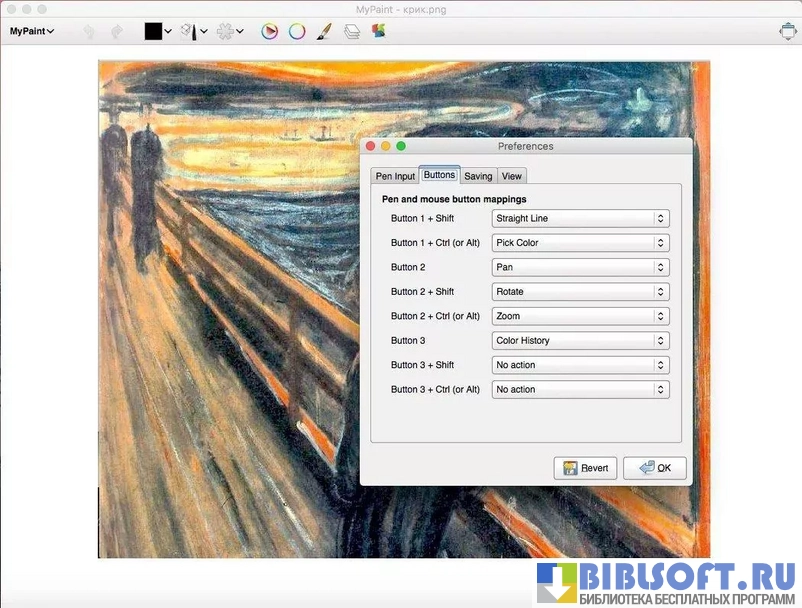Open the MyPaint main menu
Viewport: 802px width, 608px height.
[x=32, y=31]
